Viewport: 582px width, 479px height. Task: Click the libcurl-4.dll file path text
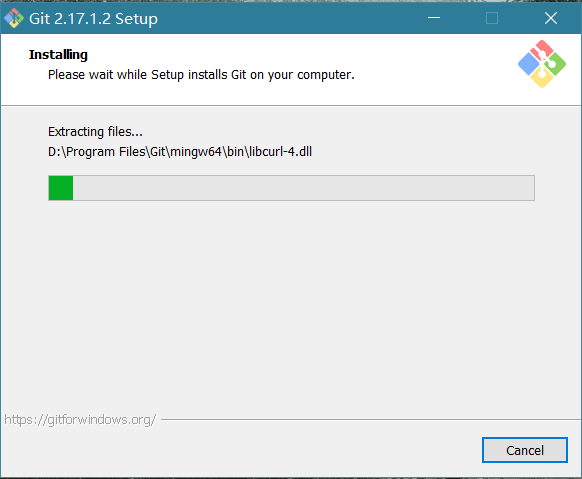[180, 152]
